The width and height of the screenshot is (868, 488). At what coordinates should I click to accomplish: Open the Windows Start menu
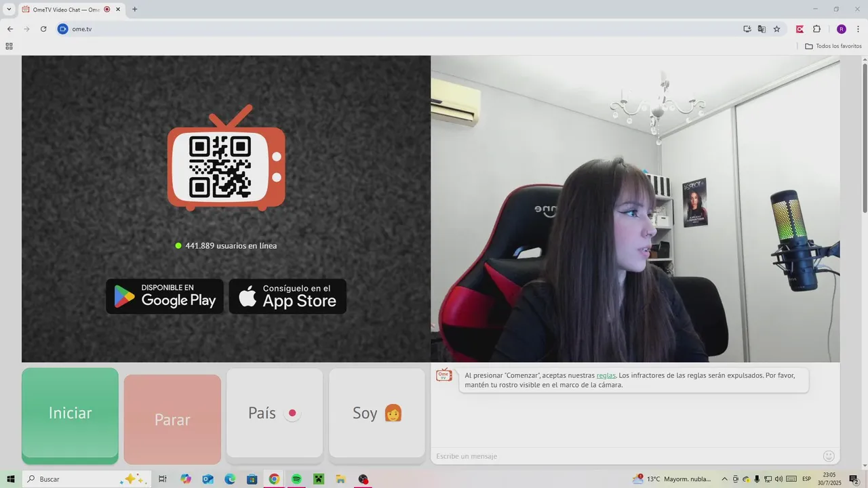coord(10,479)
